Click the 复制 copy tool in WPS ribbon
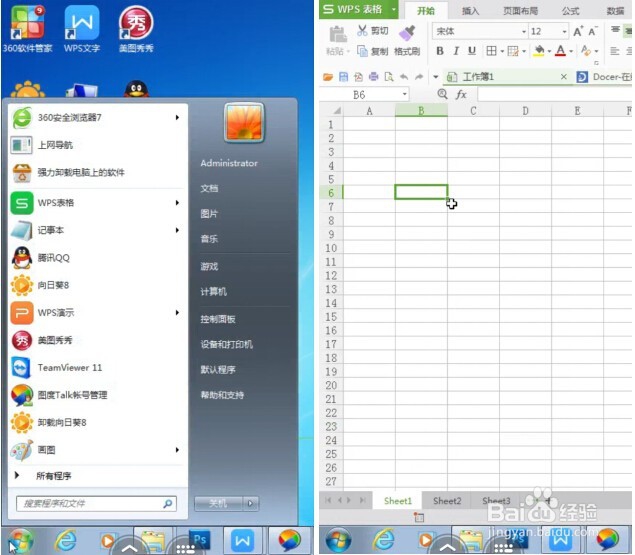The height and width of the screenshot is (555, 635). pyautogui.click(x=373, y=51)
